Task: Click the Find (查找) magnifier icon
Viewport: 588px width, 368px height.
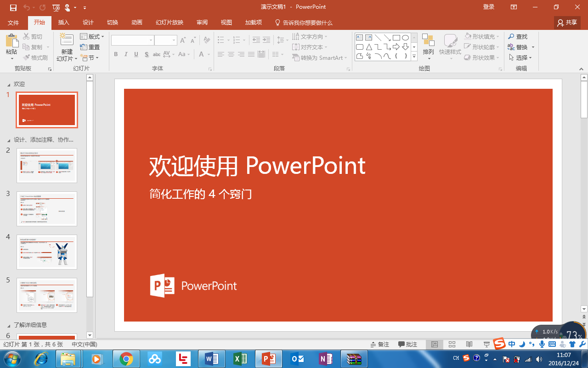Action: click(x=511, y=36)
